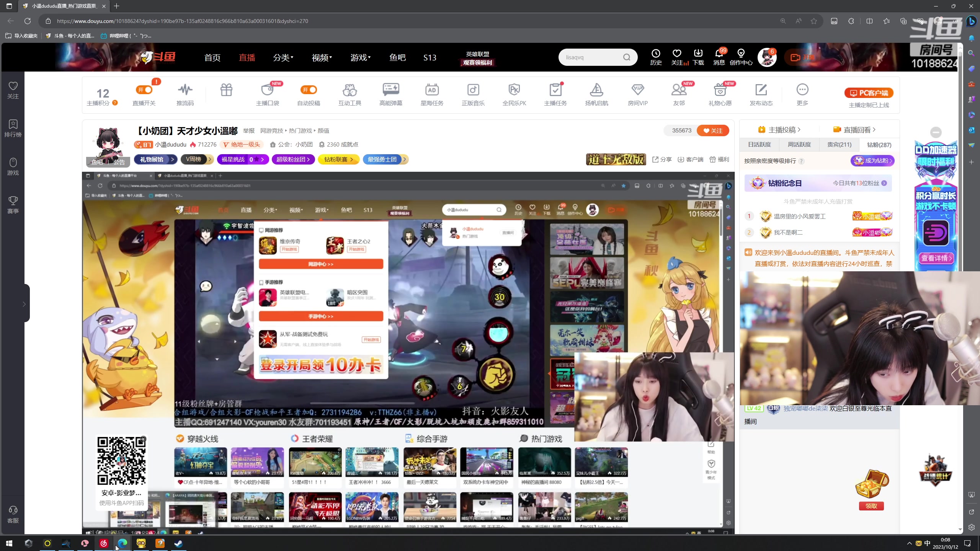The width and height of the screenshot is (980, 551).
Task: Open the 鱼吧 label under streamer avatar
Action: point(97,162)
